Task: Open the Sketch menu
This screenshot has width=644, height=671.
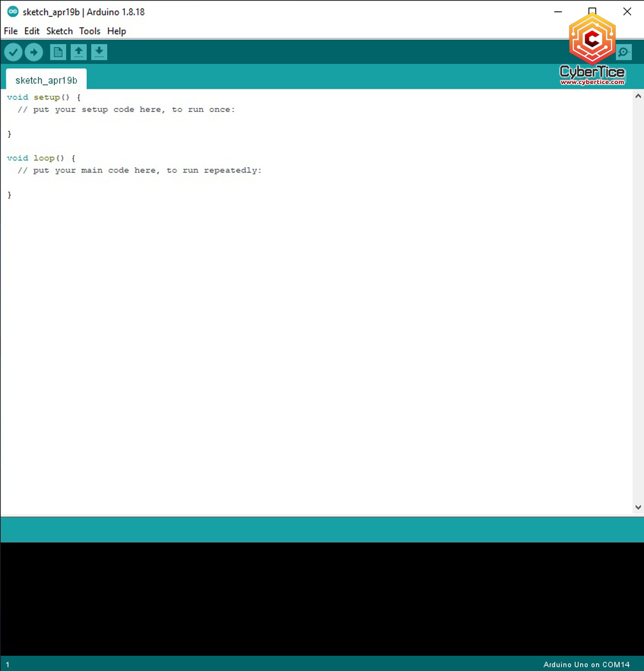Action: point(59,31)
